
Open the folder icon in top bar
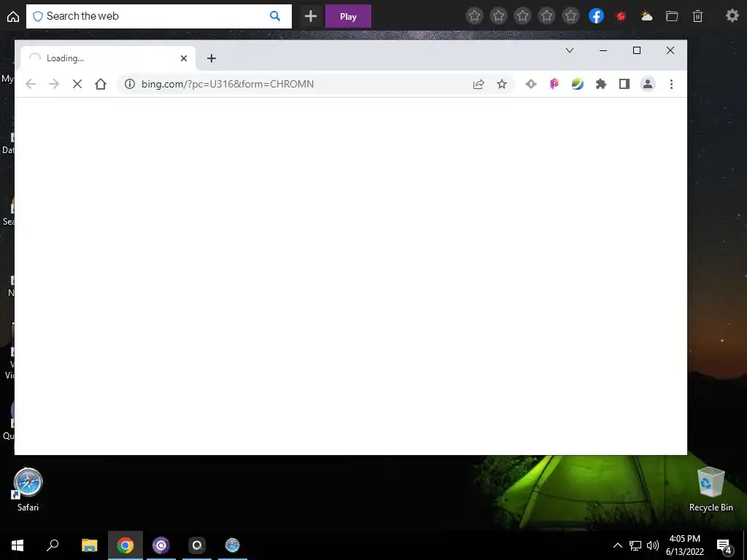(672, 16)
